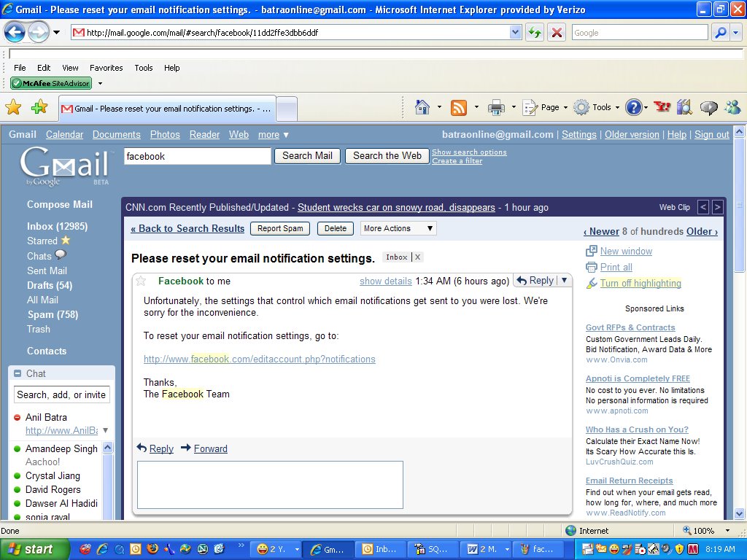Open the Favorites menu
The height and width of the screenshot is (560, 747).
tap(106, 67)
